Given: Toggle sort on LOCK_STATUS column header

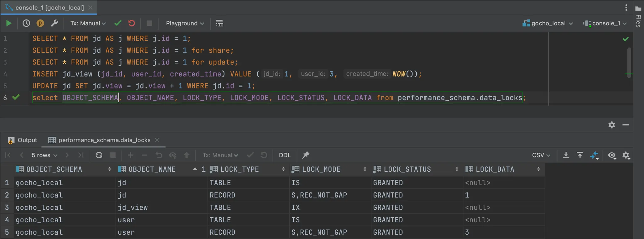Looking at the screenshot, I should click(x=407, y=169).
